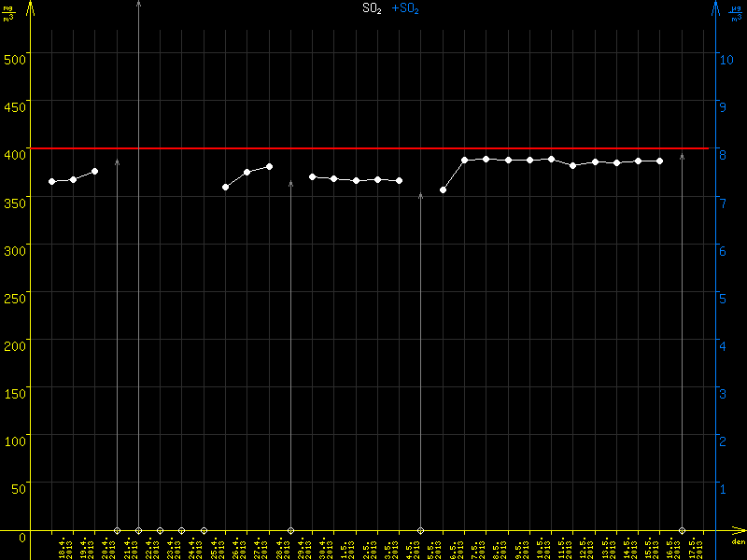Viewport: 747px width, 560px height.
Task: Select the 1.5.2013 date label
Action: [345, 546]
